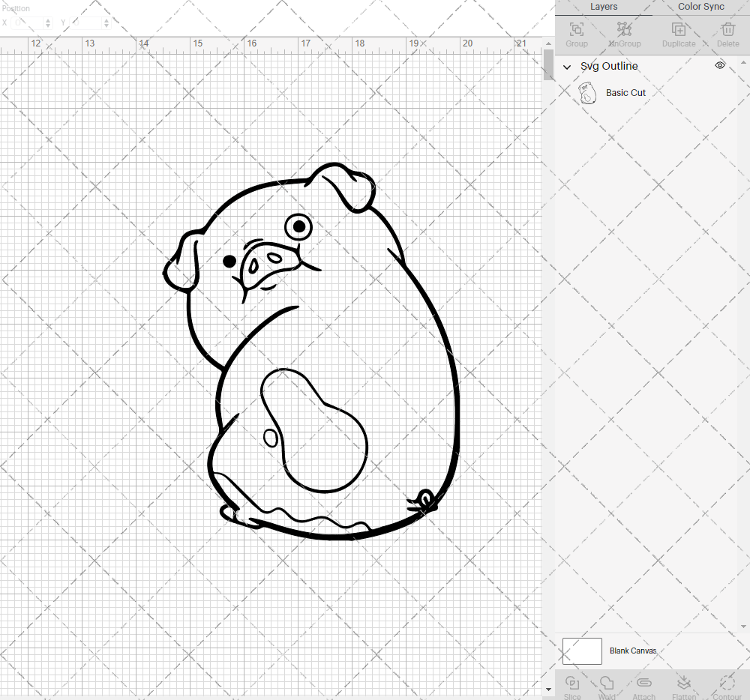The image size is (750, 700).
Task: Select the Basic Cut layer text
Action: tap(625, 93)
